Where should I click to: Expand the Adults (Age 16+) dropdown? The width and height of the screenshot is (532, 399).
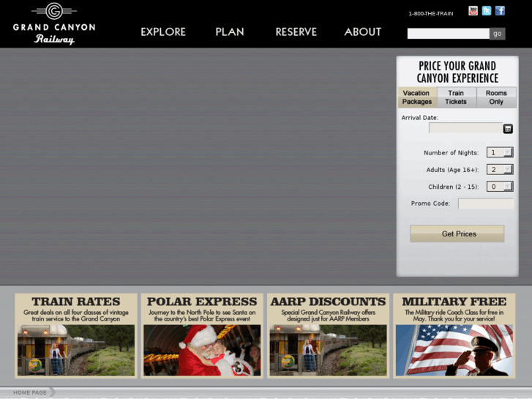point(500,169)
